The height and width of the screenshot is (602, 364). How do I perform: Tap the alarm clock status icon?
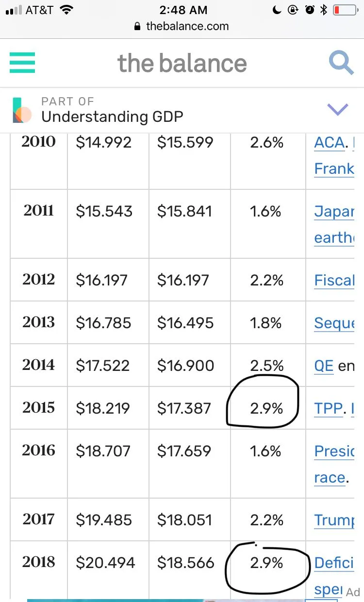(x=310, y=10)
